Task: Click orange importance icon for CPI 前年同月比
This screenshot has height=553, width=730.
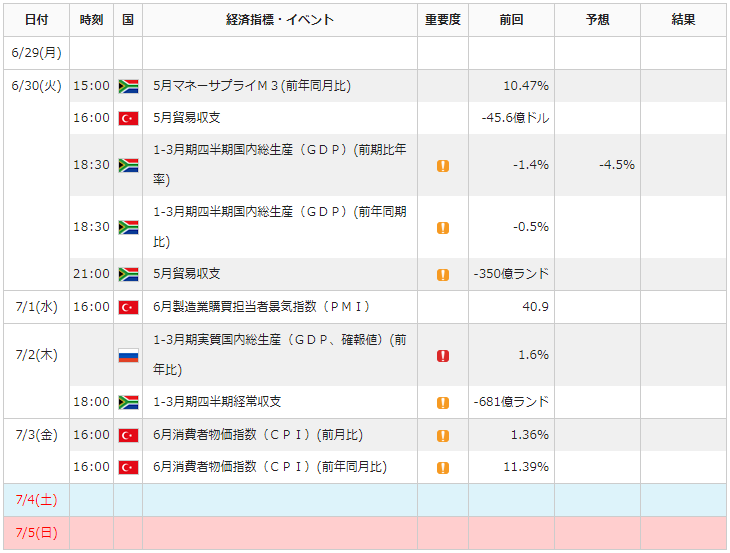Action: coord(443,467)
